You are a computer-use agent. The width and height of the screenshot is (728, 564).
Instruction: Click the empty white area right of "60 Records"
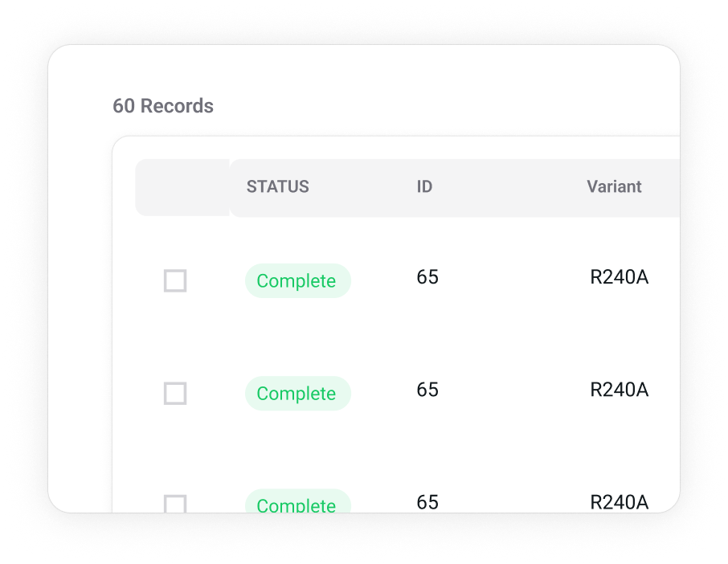(x=442, y=96)
